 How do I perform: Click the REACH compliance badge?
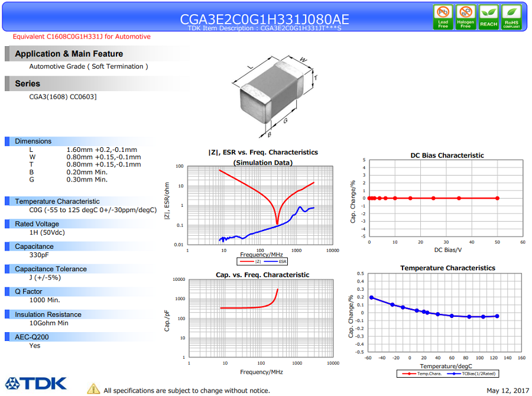[489, 17]
